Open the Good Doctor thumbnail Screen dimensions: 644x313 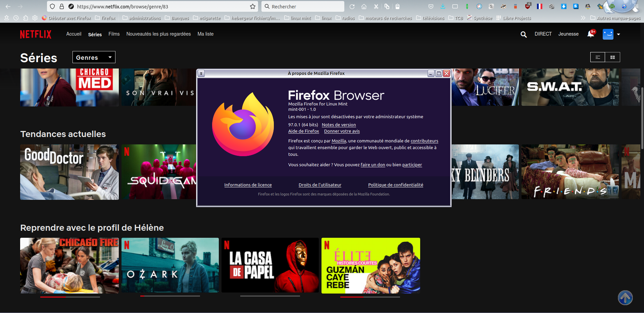pyautogui.click(x=69, y=172)
